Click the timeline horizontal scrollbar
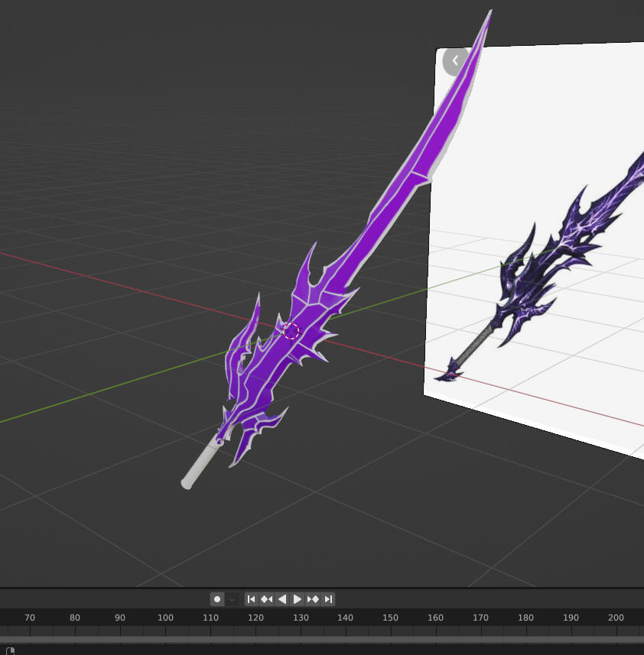The width and height of the screenshot is (644, 655). pos(321,640)
